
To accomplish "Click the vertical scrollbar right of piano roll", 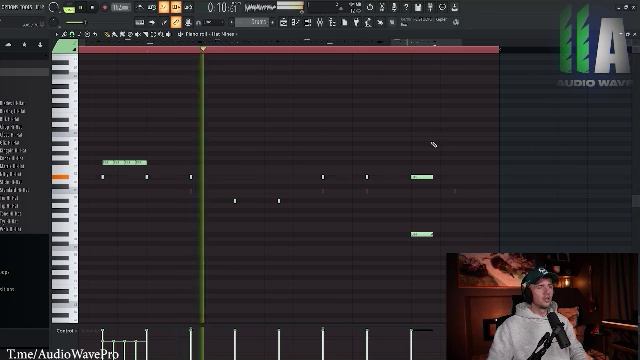I will click(636, 200).
